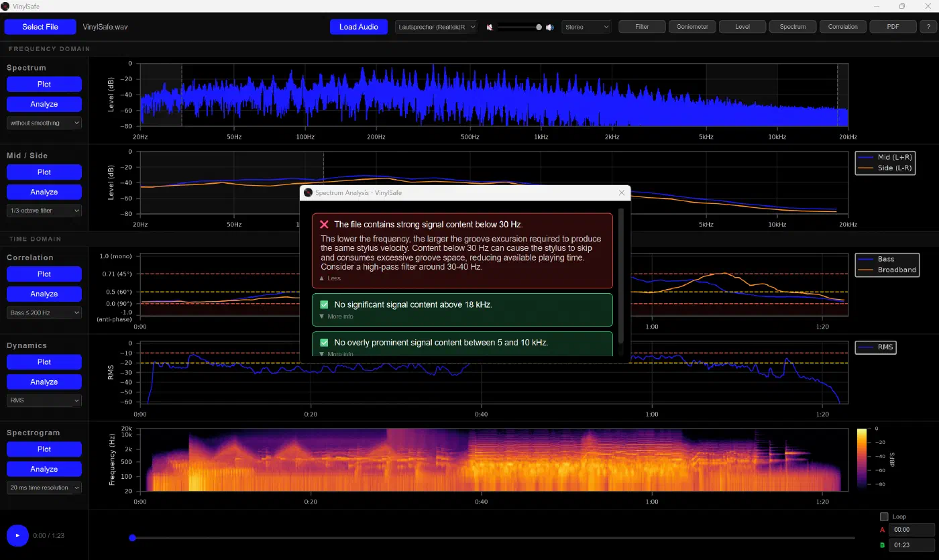Click the Load Audio button
Viewport: 939px width, 560px height.
(359, 27)
